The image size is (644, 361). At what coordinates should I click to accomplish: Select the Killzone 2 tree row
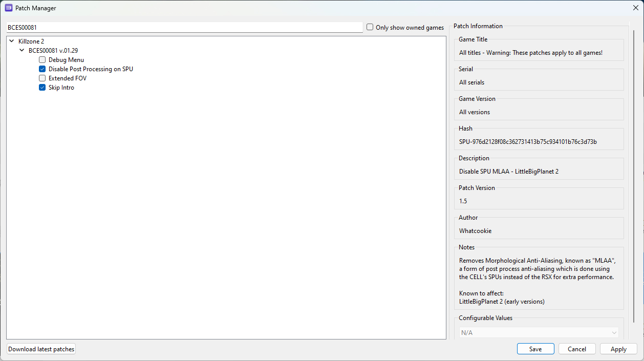[31, 41]
